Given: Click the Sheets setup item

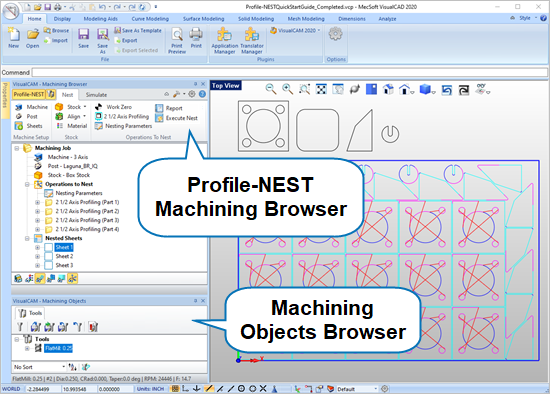Looking at the screenshot, I should (x=29, y=126).
